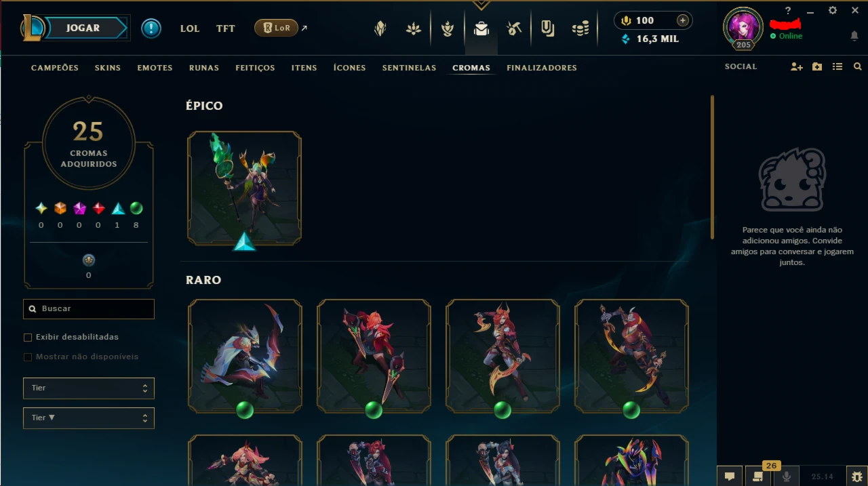Click the plus button beside 100 RP

coord(682,20)
